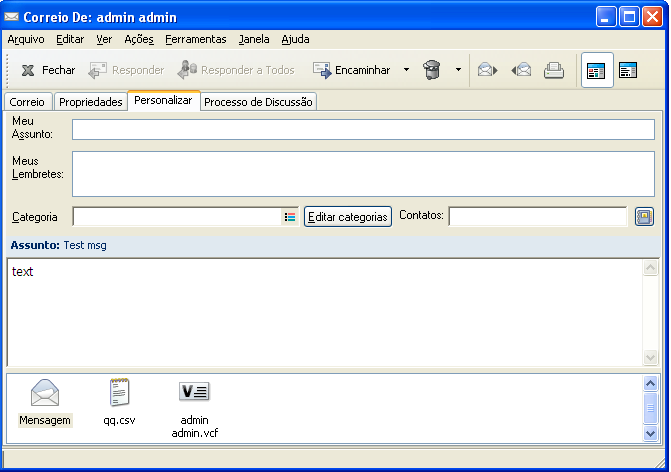Click the Contatos input field
Screen dimensions: 671x472
[x=537, y=216]
